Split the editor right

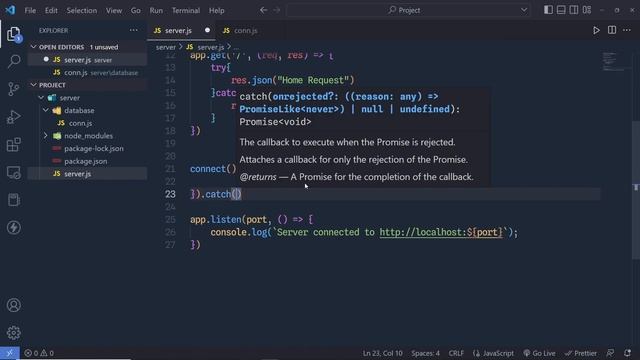[x=611, y=30]
